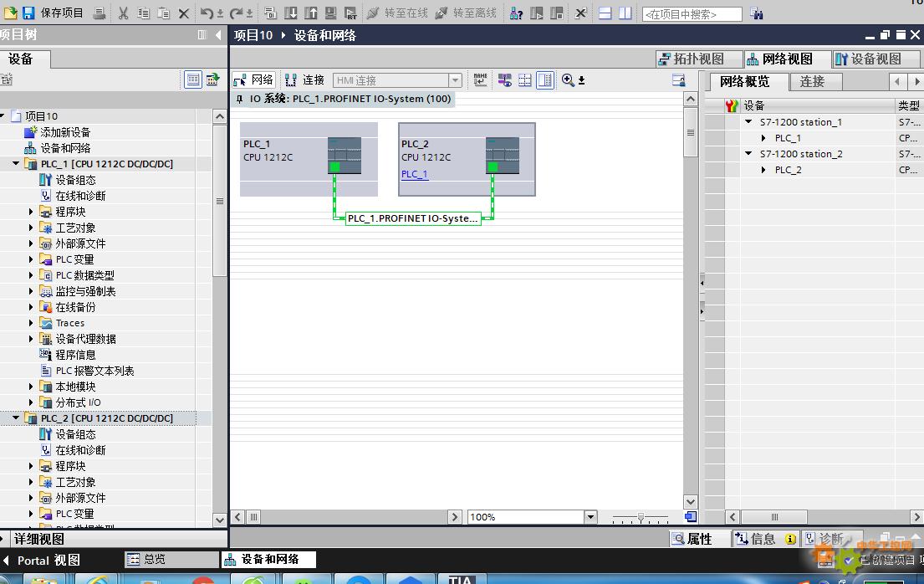Open the 100% zoom level dropdown

590,517
